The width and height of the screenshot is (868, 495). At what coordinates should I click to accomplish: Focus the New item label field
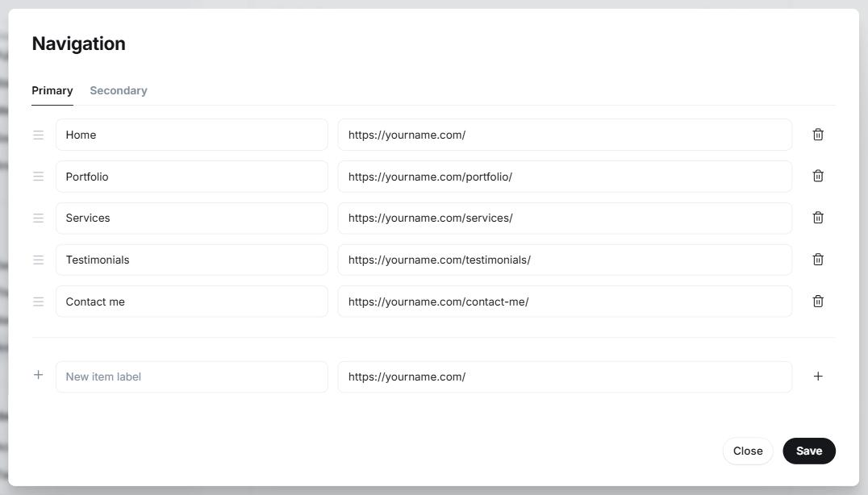pos(191,376)
